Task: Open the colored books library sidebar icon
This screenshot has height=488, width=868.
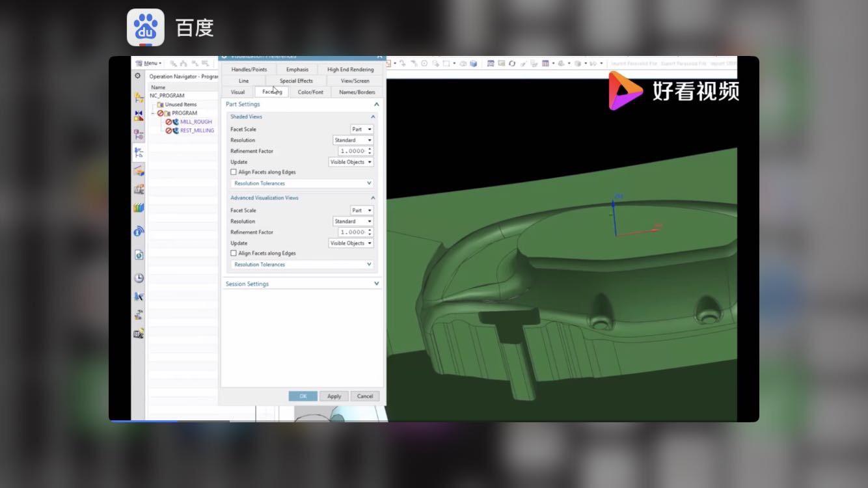Action: tap(139, 208)
